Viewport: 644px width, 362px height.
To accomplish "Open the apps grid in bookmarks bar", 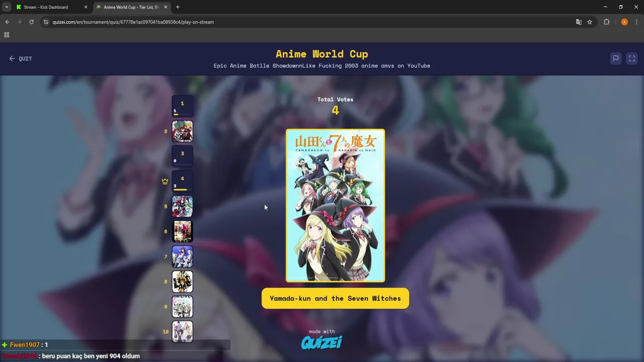I will click(x=7, y=35).
